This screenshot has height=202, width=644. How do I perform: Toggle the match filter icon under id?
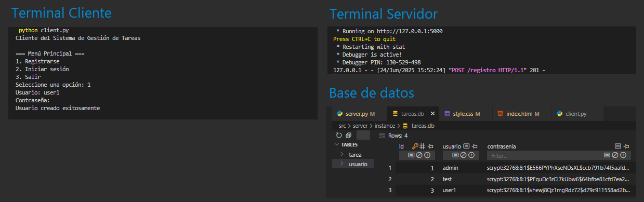(x=411, y=155)
